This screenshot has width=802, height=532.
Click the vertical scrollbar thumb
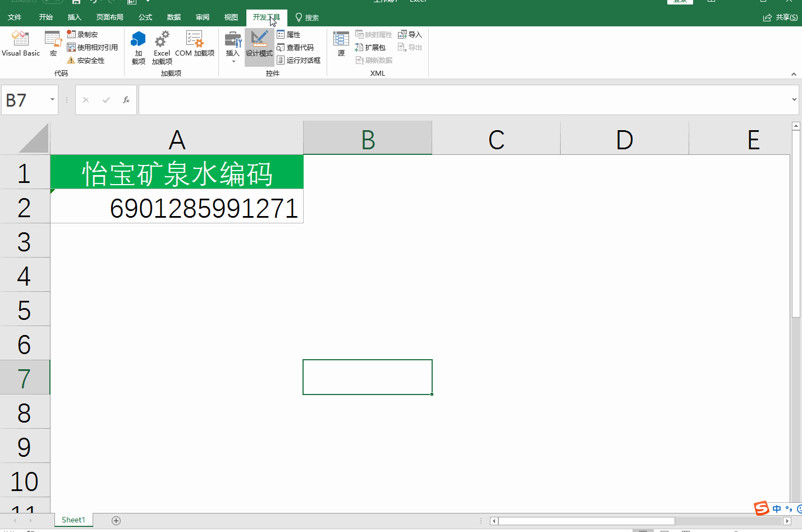[796, 224]
